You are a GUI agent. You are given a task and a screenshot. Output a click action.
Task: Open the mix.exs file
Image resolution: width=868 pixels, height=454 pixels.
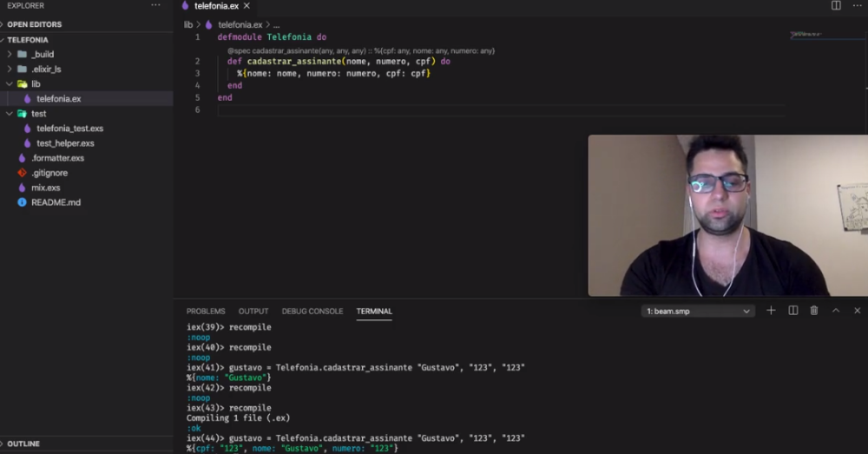tap(45, 188)
